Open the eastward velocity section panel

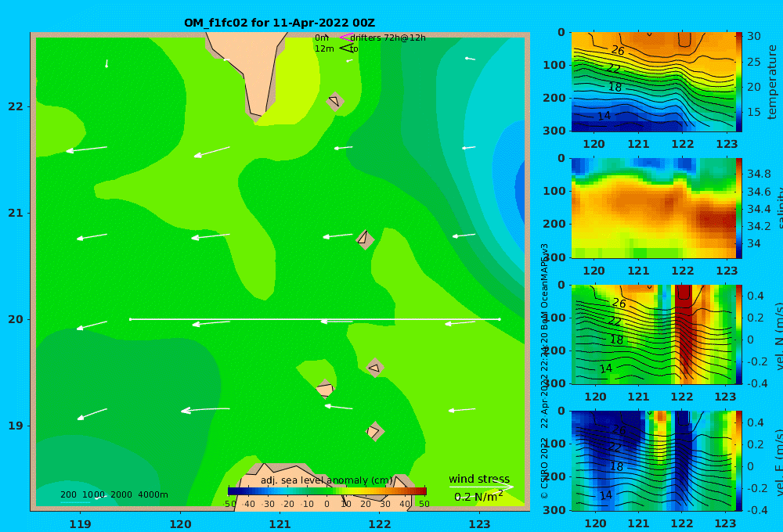tap(653, 461)
